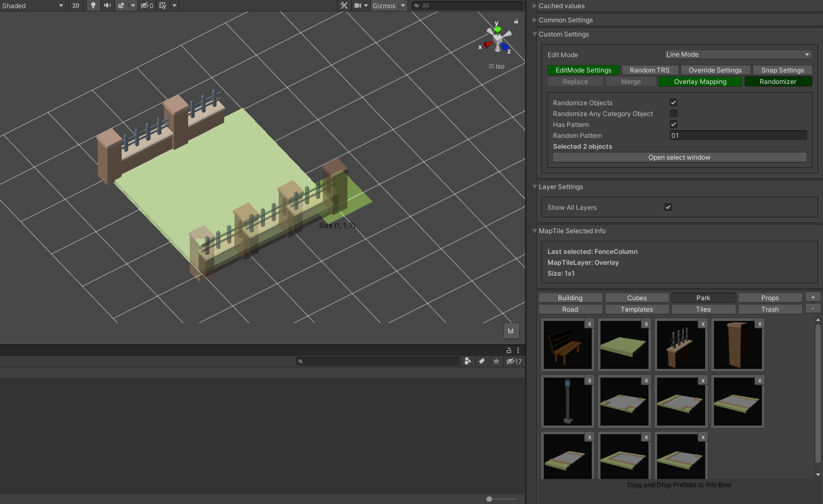Screen dimensions: 823x504
Task: Open the scene tools wrench icon
Action: tap(344, 5)
